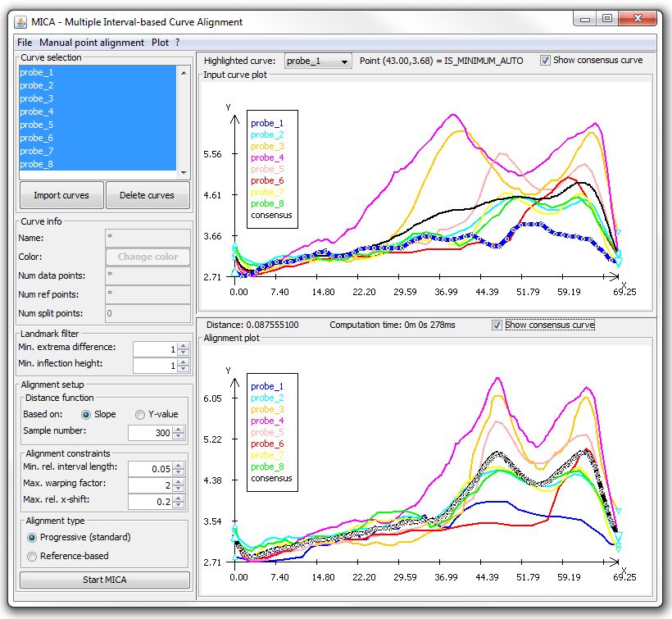This screenshot has width=672, height=619.
Task: Click the Import curves button
Action: (x=61, y=195)
